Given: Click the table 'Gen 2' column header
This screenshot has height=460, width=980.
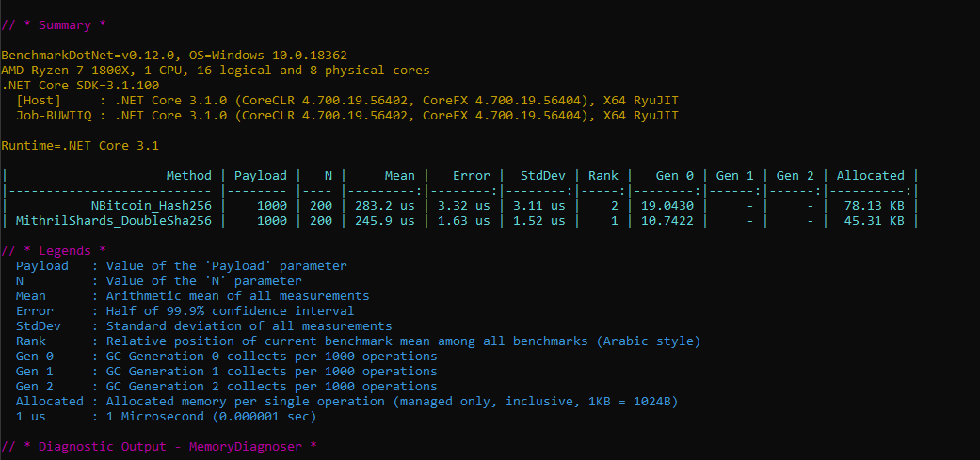Looking at the screenshot, I should click(x=795, y=175).
